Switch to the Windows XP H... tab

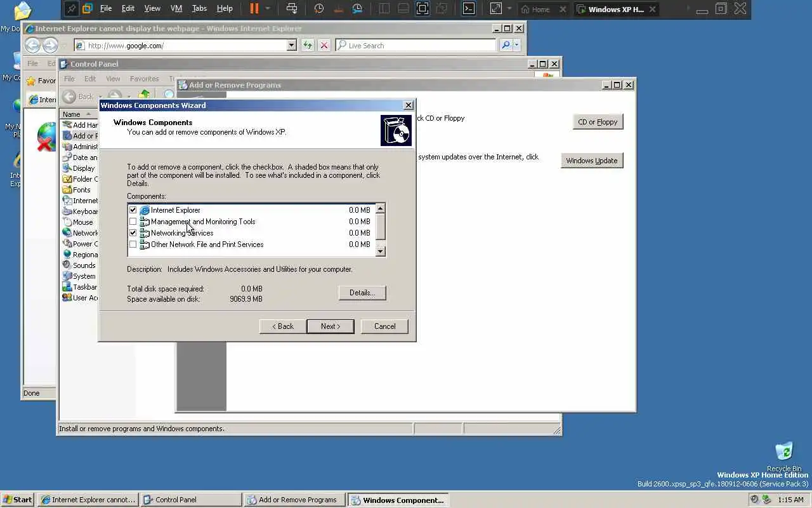coord(617,9)
